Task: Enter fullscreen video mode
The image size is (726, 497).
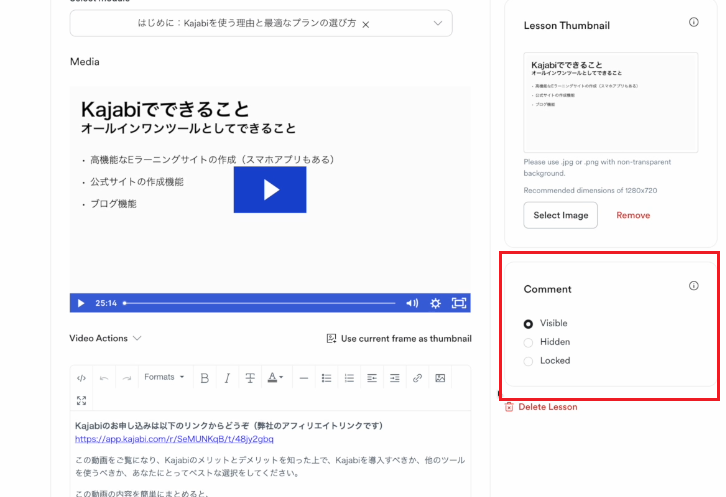Action: pyautogui.click(x=459, y=303)
